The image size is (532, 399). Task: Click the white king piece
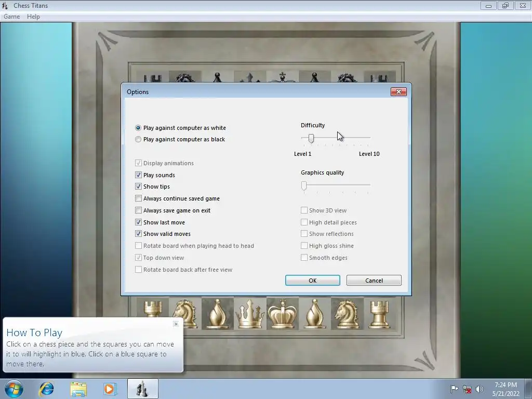tap(282, 314)
